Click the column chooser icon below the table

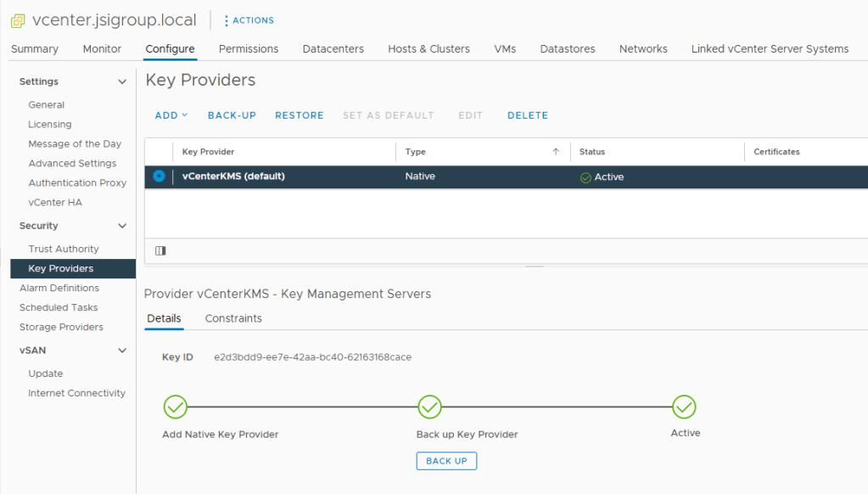[160, 250]
